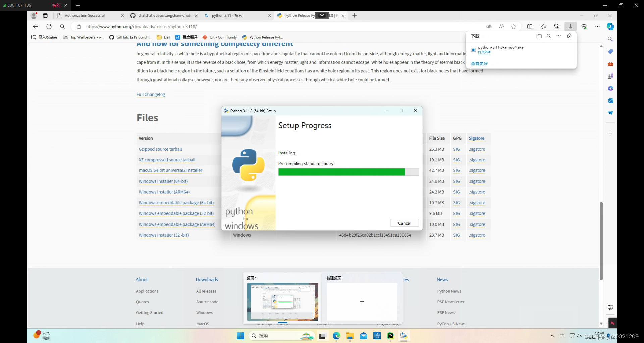The image size is (644, 343).
Task: Open the Python News footer link
Action: pyautogui.click(x=449, y=291)
